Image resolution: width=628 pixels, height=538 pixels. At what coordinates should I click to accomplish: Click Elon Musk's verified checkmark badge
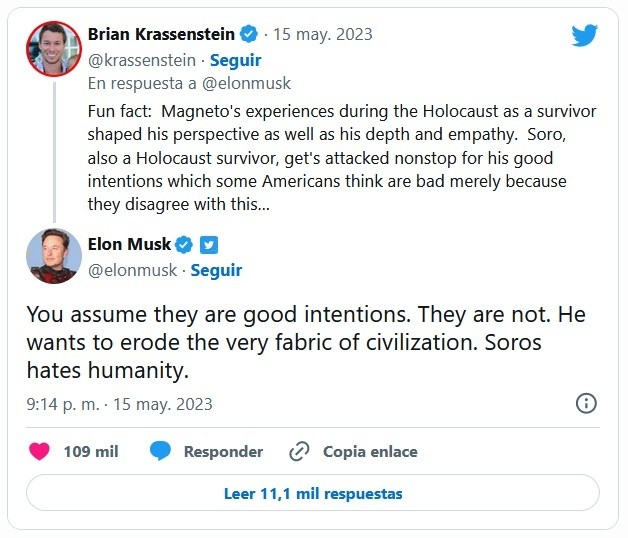(184, 245)
